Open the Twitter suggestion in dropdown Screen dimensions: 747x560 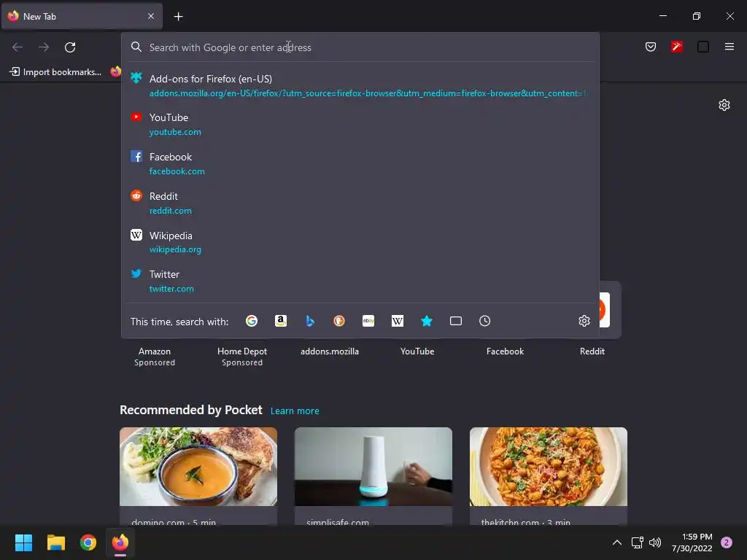coord(360,281)
